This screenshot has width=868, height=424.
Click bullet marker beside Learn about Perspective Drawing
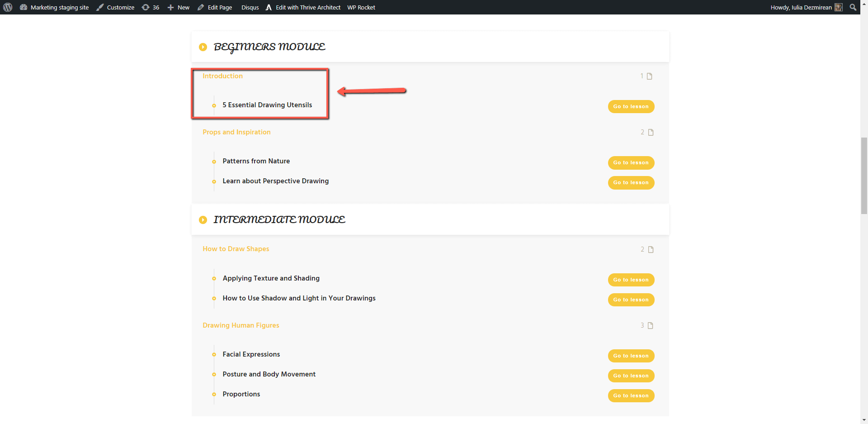[x=214, y=182]
